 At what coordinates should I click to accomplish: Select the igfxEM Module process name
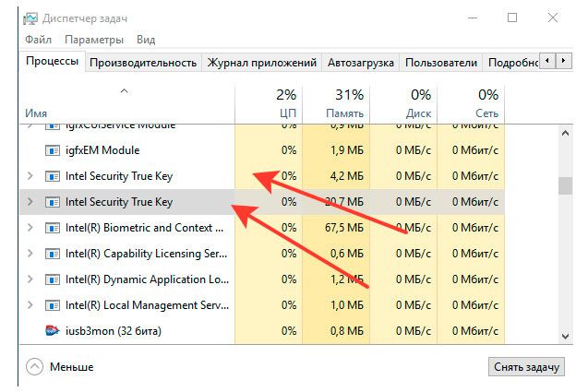tap(102, 150)
